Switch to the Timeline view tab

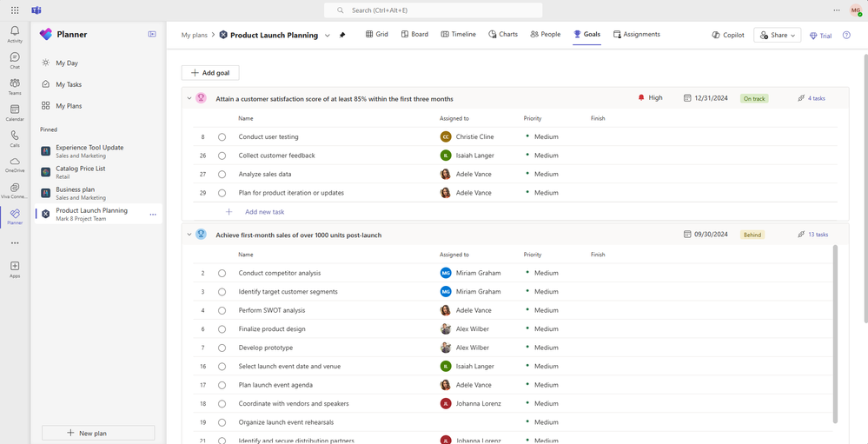tap(459, 35)
